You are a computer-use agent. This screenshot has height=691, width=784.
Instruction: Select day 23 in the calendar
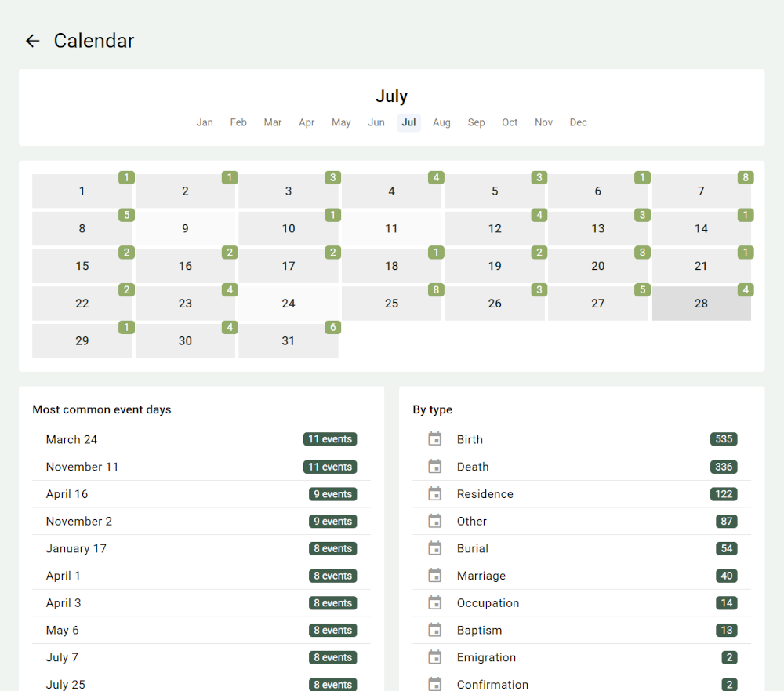pos(185,304)
